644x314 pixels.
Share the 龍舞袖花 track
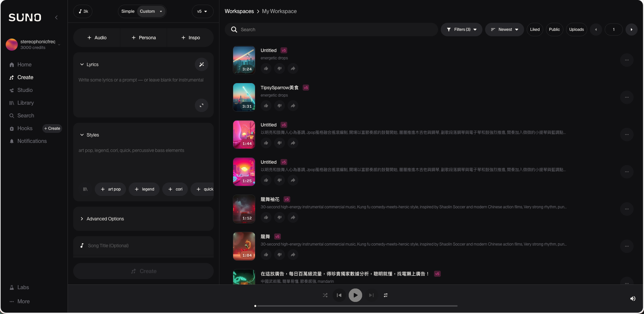[x=293, y=217]
